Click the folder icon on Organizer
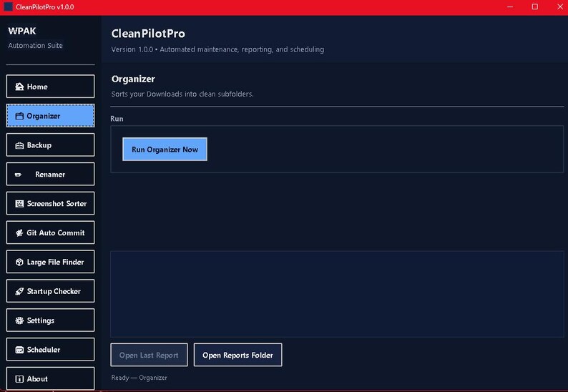 (19, 116)
